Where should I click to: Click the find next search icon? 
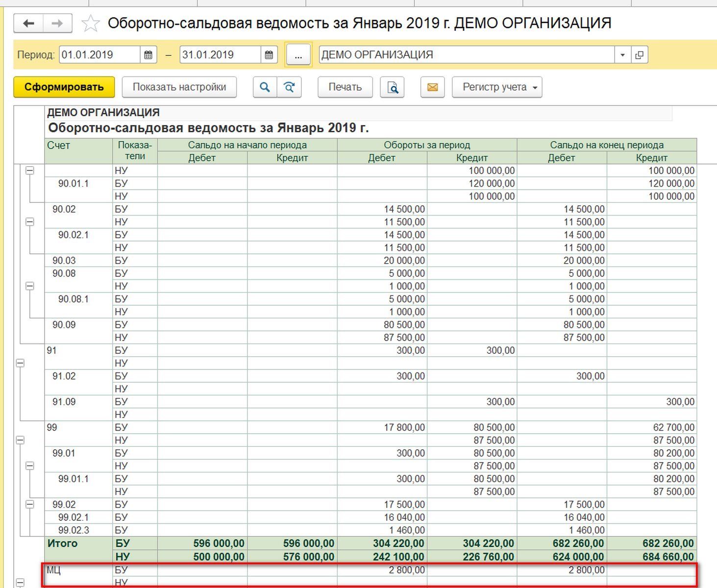tap(290, 87)
